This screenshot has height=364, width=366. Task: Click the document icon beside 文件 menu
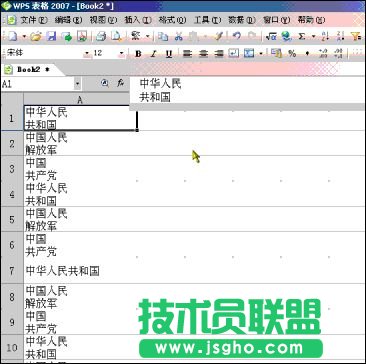pyautogui.click(x=12, y=20)
